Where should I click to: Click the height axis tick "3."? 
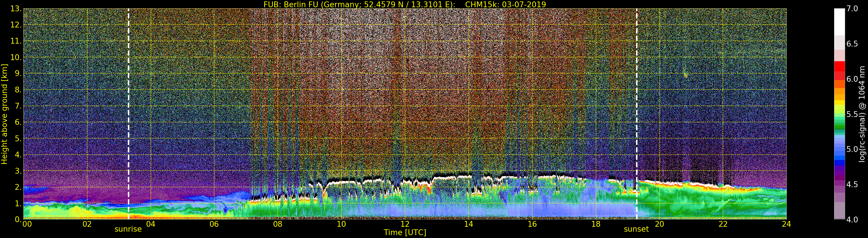[x=18, y=171]
